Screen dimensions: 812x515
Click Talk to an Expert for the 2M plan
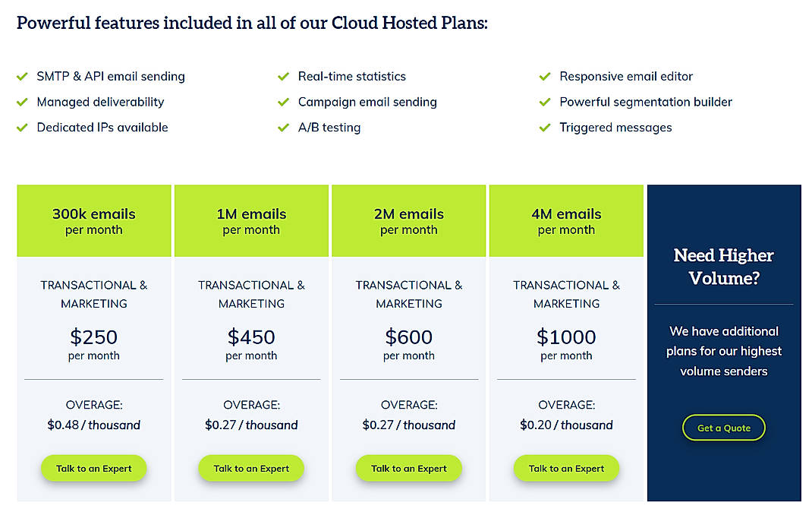click(x=408, y=469)
